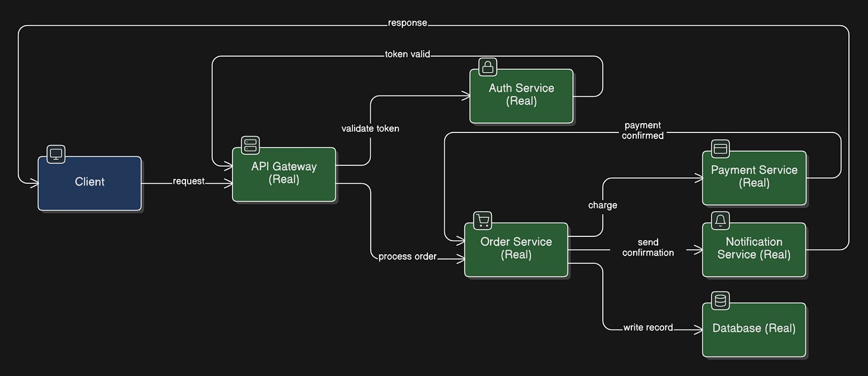
Task: Click the database cylinder icon on Database node
Action: pyautogui.click(x=720, y=301)
